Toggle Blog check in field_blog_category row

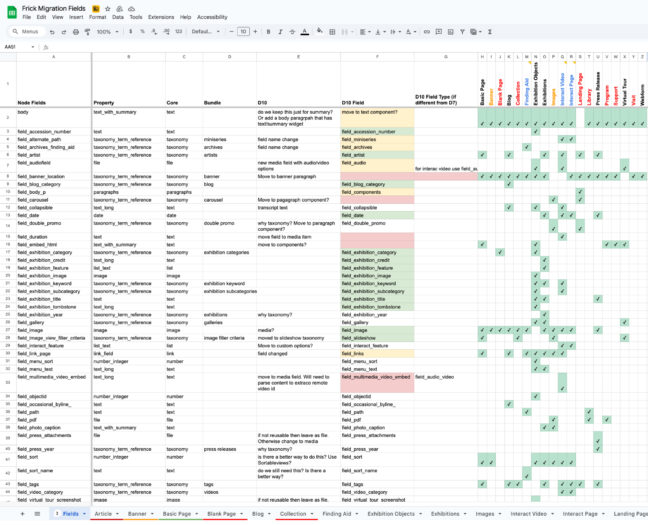(509, 184)
